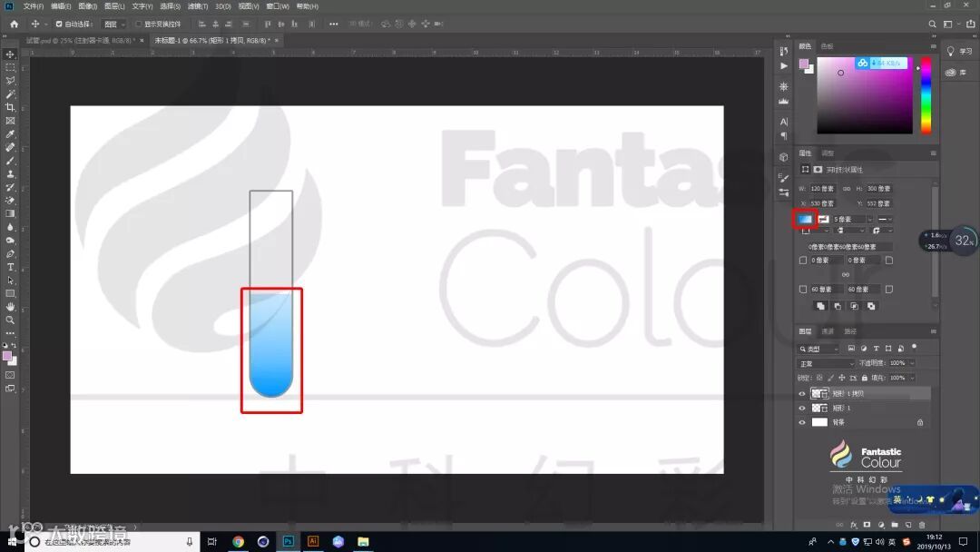Image resolution: width=980 pixels, height=552 pixels.
Task: Open the Layers panel flyout menu
Action: [x=933, y=331]
